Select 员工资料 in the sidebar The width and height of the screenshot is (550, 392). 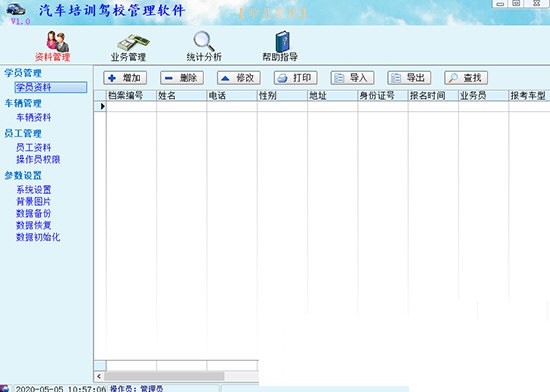34,148
